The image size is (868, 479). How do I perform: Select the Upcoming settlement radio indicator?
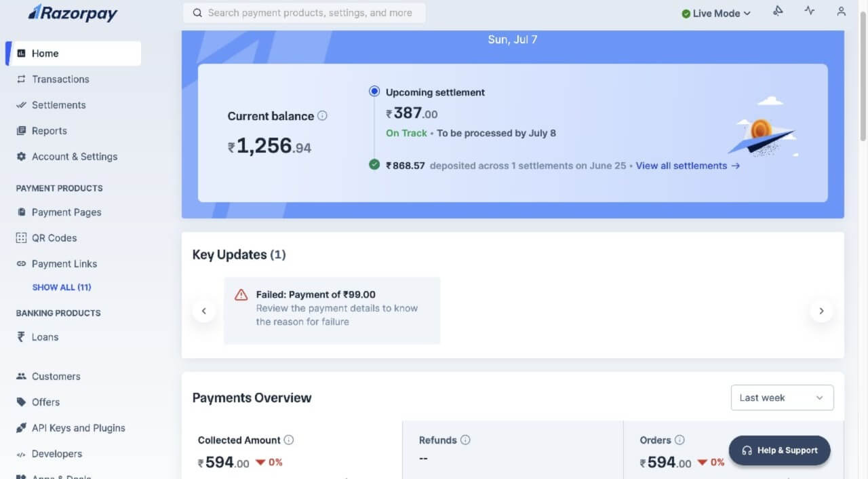pyautogui.click(x=374, y=92)
